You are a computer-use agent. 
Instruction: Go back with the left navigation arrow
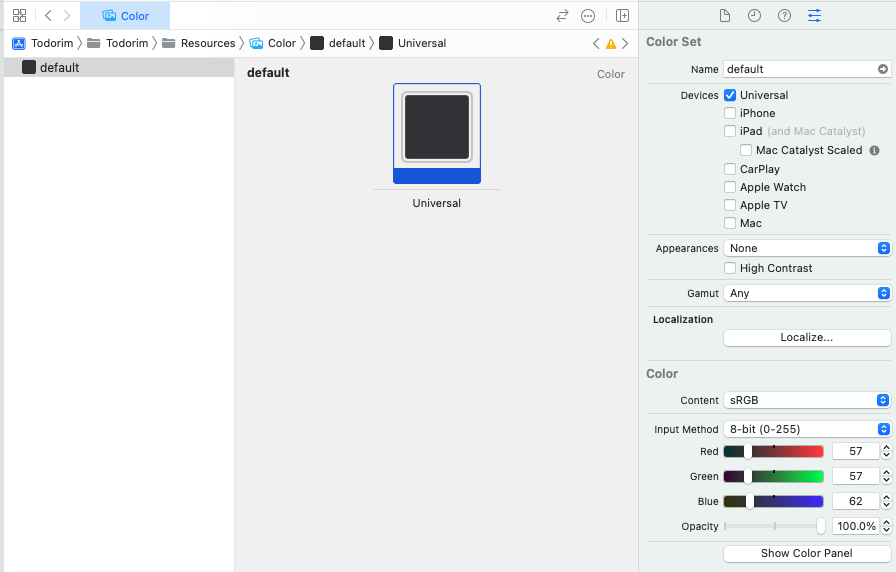tap(49, 15)
